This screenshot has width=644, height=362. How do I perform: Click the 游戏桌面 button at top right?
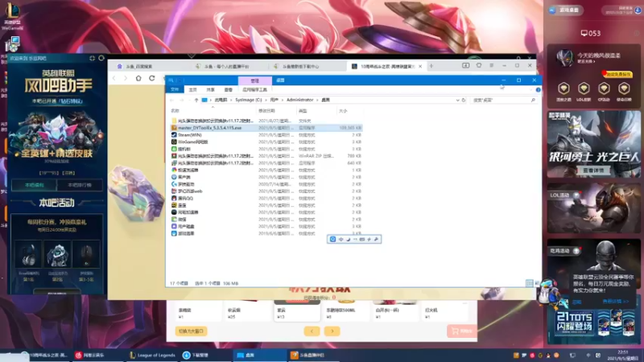click(x=566, y=10)
